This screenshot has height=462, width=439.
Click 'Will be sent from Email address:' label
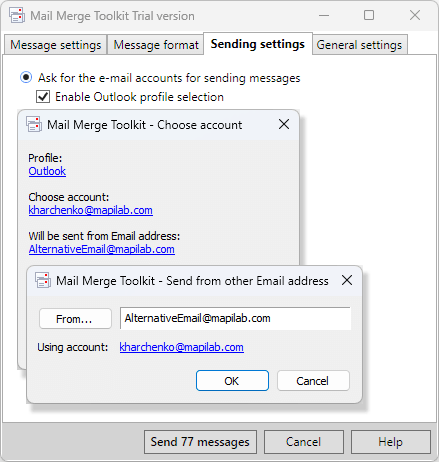(x=104, y=236)
